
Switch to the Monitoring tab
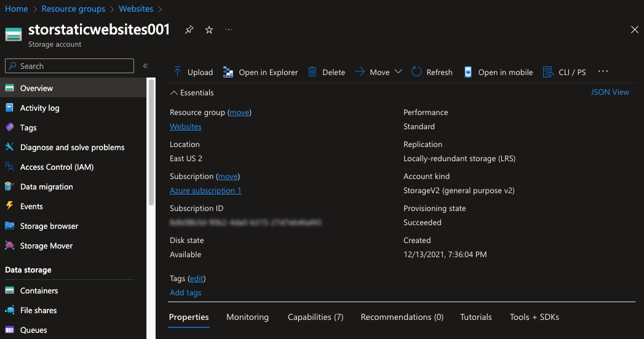pos(247,317)
